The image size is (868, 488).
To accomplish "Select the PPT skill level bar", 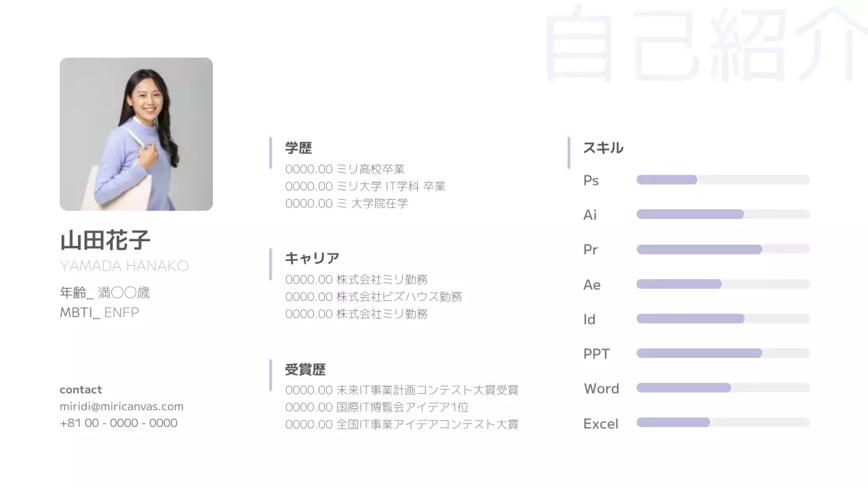I will pos(723,353).
